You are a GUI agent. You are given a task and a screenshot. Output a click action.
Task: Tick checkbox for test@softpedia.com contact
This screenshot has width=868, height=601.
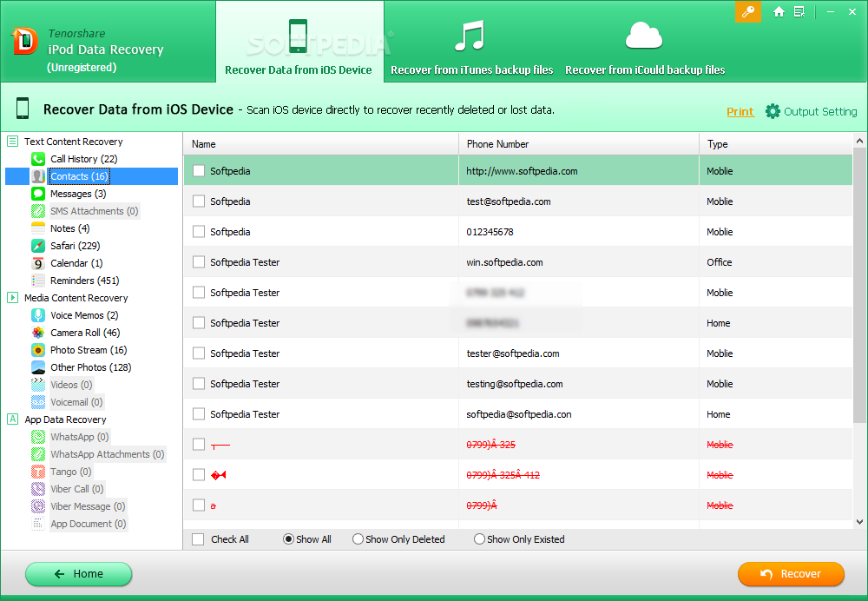(x=199, y=201)
